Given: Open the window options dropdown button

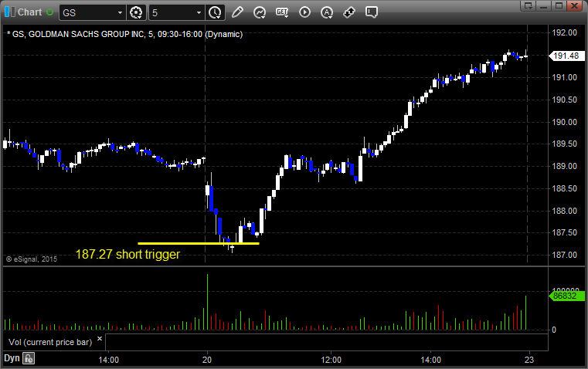Looking at the screenshot, I should tap(529, 5).
